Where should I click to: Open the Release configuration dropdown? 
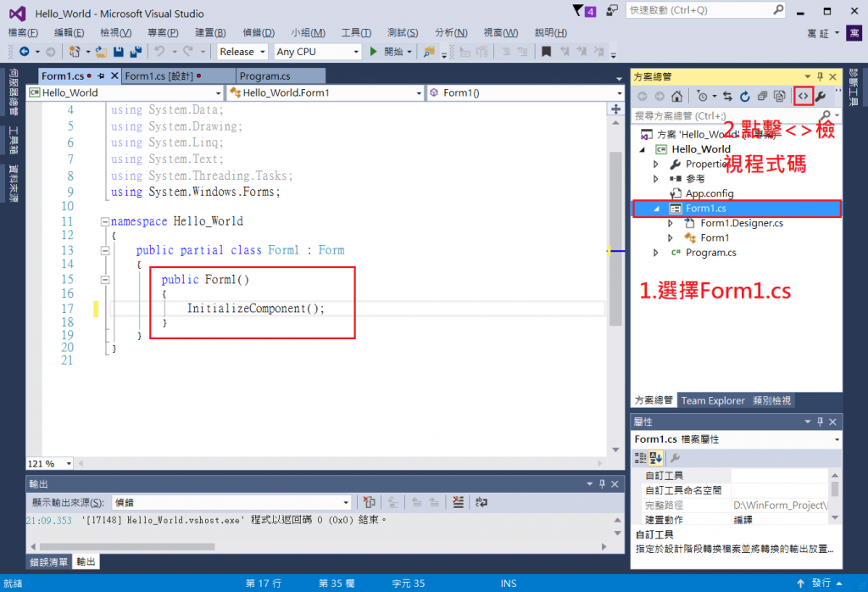pos(242,52)
